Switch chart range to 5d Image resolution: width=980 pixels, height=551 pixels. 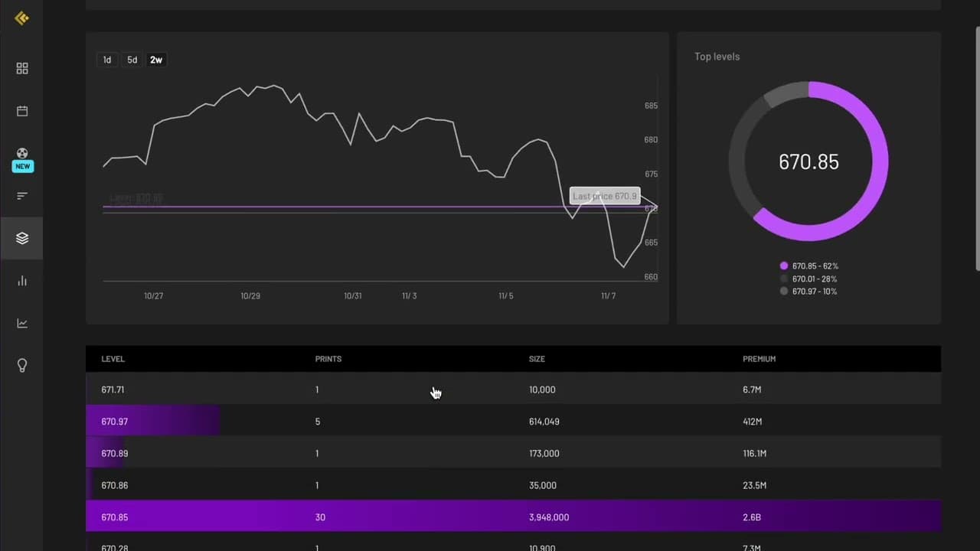tap(132, 60)
